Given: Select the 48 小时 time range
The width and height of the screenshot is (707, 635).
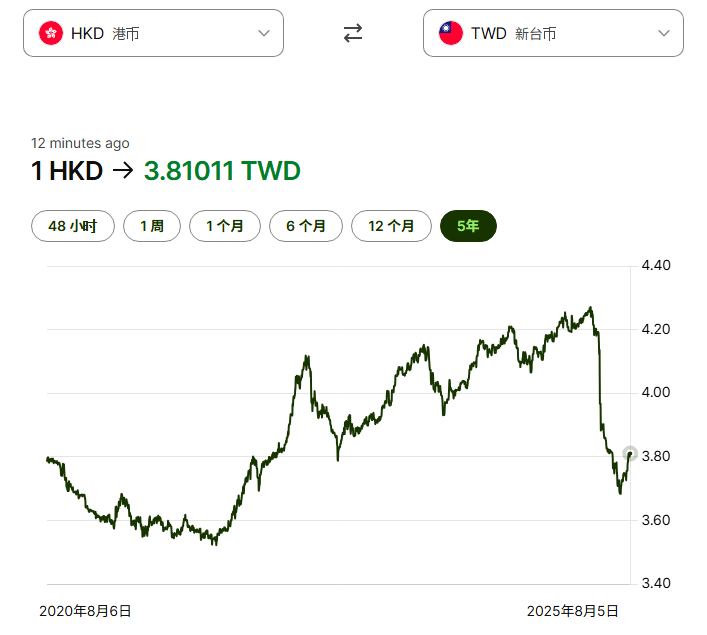Looking at the screenshot, I should 73,226.
